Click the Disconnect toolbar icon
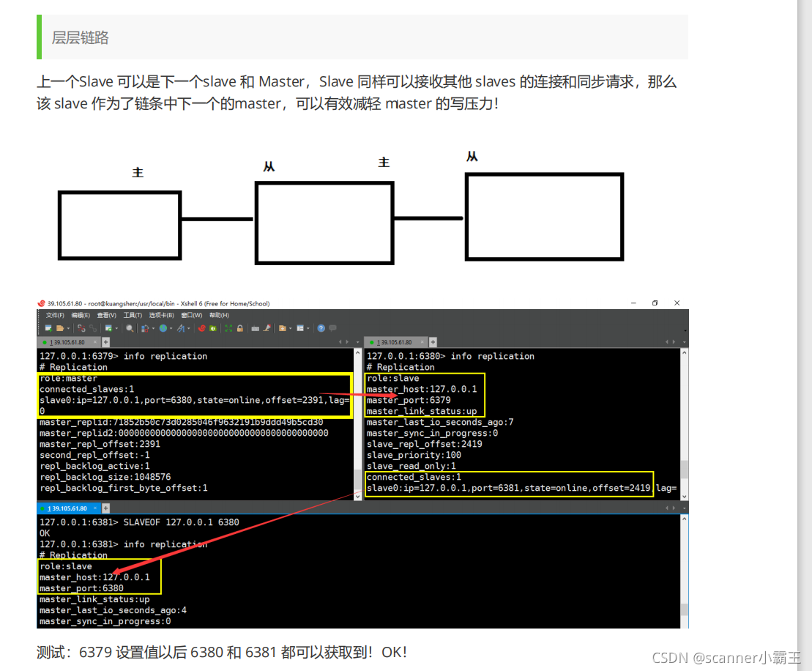812x671 pixels. click(x=81, y=328)
